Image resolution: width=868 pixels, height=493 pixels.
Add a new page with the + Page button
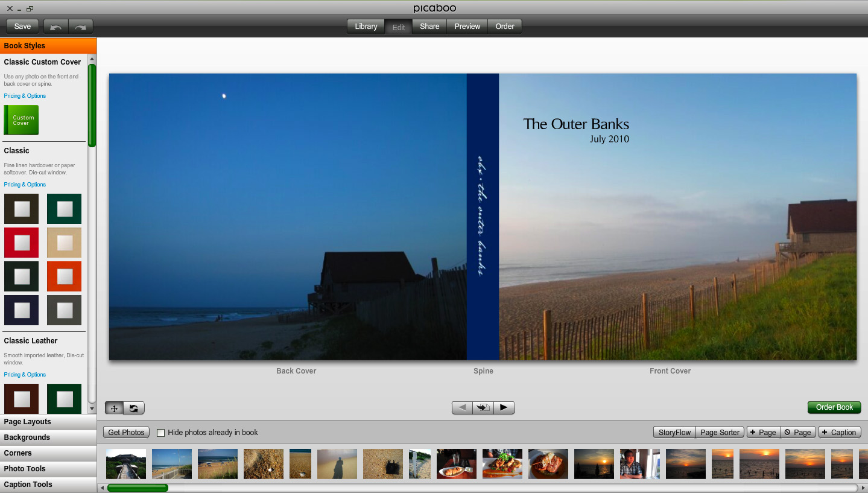point(762,432)
